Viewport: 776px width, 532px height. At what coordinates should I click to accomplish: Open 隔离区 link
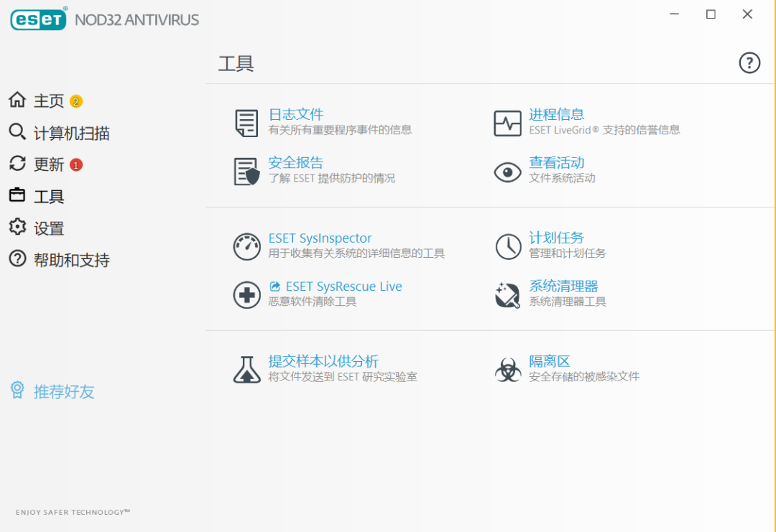(550, 361)
